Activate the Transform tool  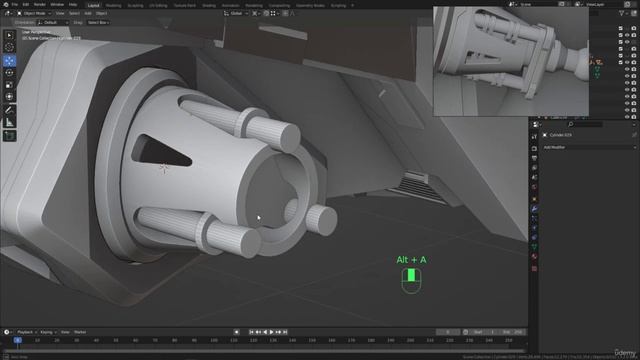pyautogui.click(x=9, y=97)
